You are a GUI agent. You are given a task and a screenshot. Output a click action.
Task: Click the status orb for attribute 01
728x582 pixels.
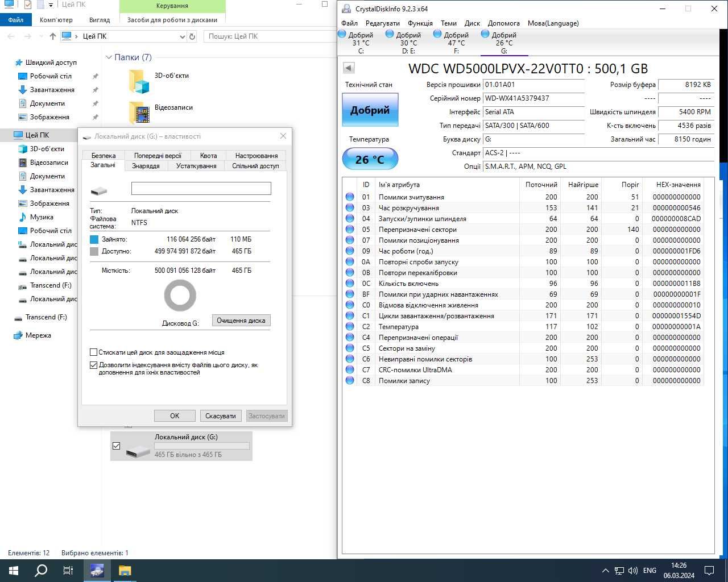[350, 197]
